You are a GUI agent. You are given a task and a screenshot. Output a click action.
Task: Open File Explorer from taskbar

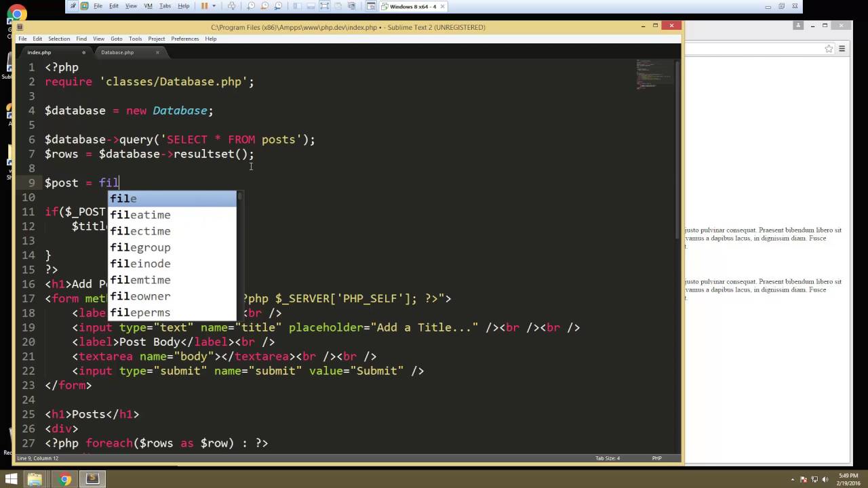click(x=35, y=479)
